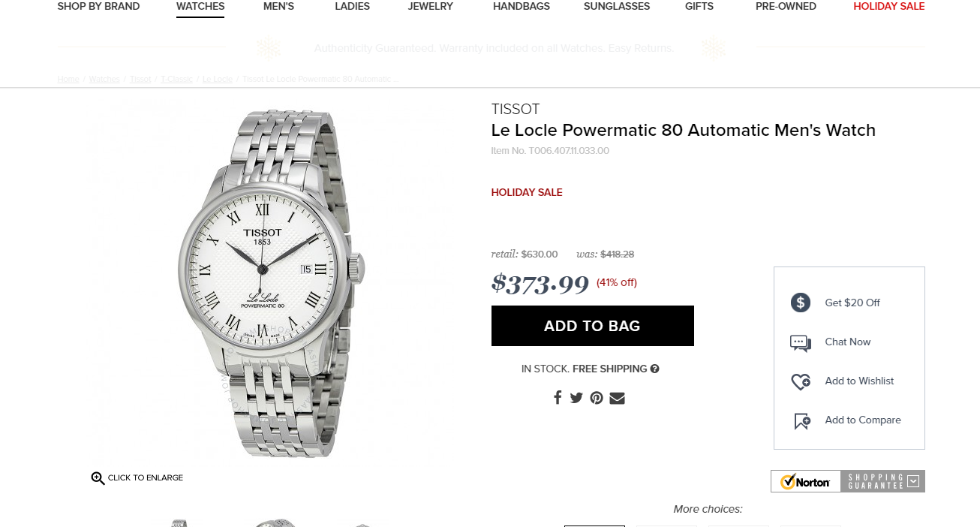The width and height of the screenshot is (980, 527).
Task: Go to Tissot breadcrumb link
Action: pyautogui.click(x=140, y=79)
